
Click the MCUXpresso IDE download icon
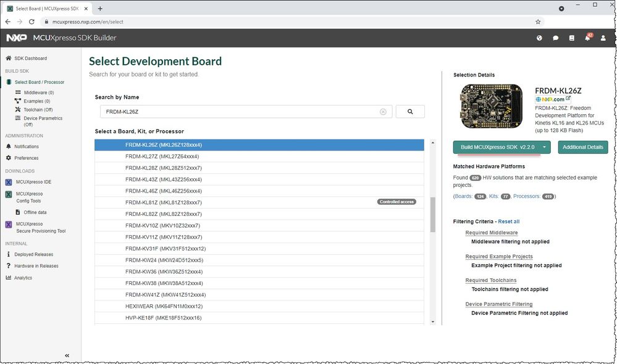tap(8, 182)
